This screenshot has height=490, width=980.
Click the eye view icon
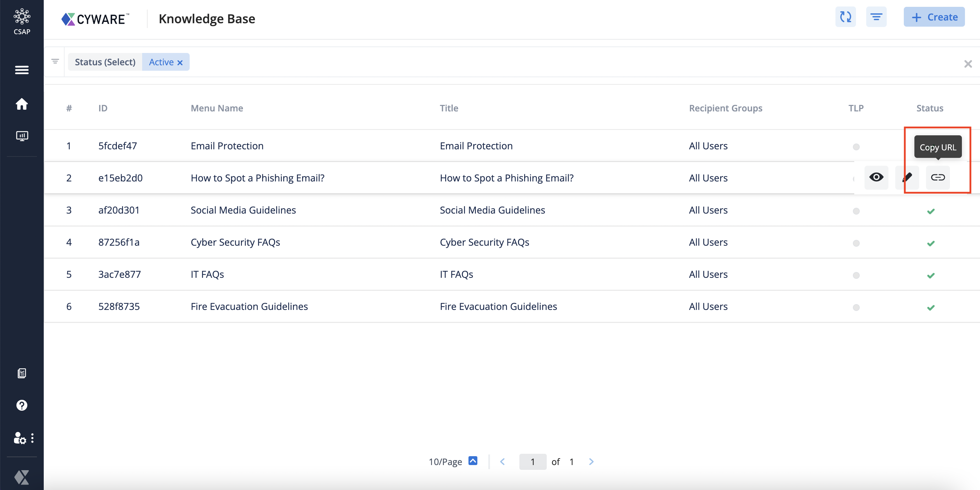tap(876, 177)
